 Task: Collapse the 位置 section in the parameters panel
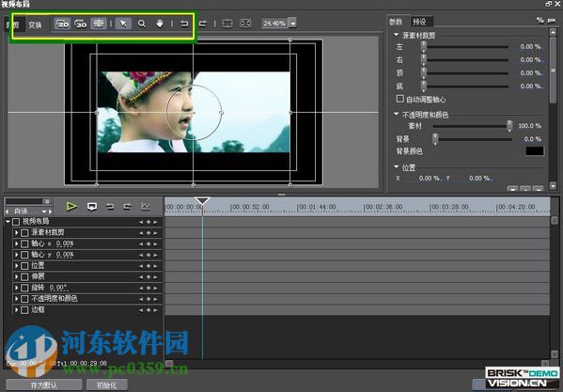coord(397,167)
